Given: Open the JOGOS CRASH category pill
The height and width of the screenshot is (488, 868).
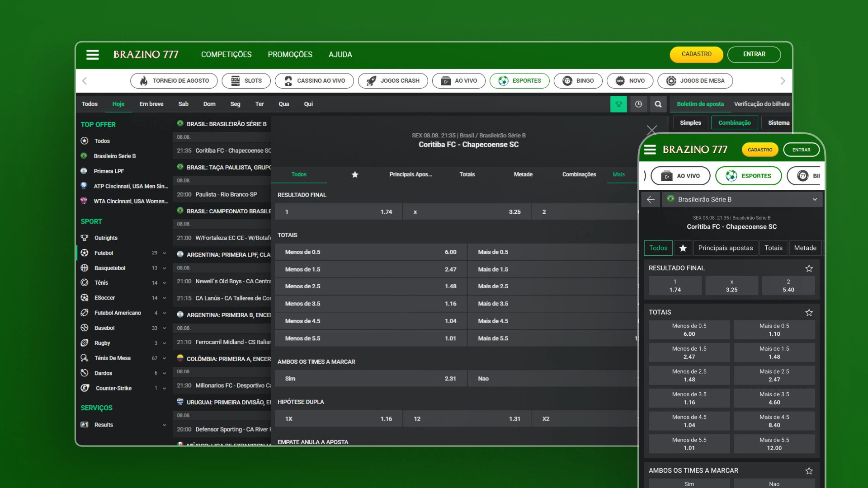Looking at the screenshot, I should pos(393,81).
